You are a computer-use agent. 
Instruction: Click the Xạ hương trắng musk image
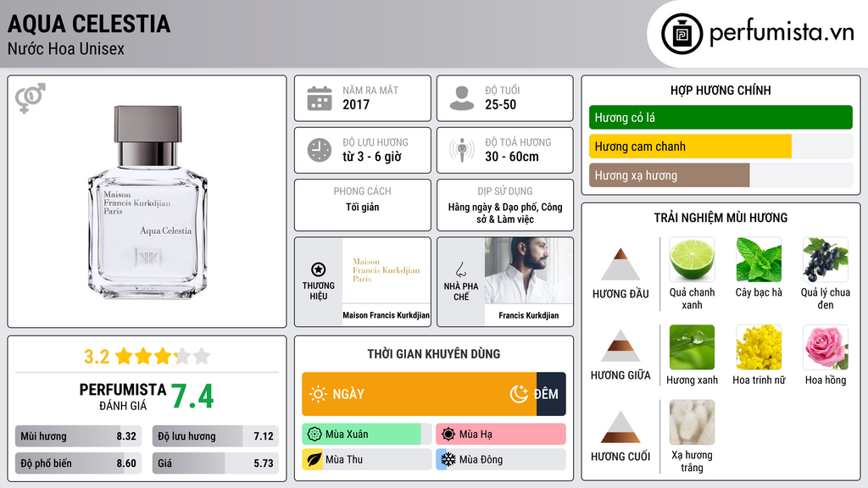point(692,422)
